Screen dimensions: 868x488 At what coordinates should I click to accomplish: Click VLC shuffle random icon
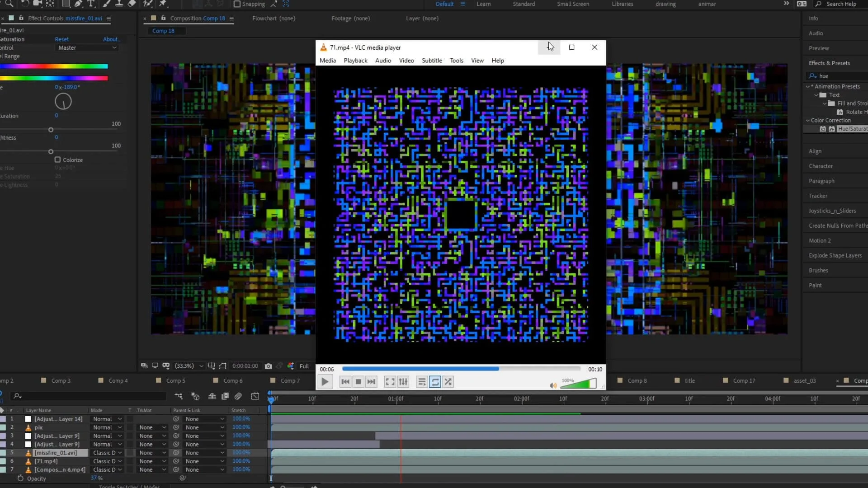448,382
